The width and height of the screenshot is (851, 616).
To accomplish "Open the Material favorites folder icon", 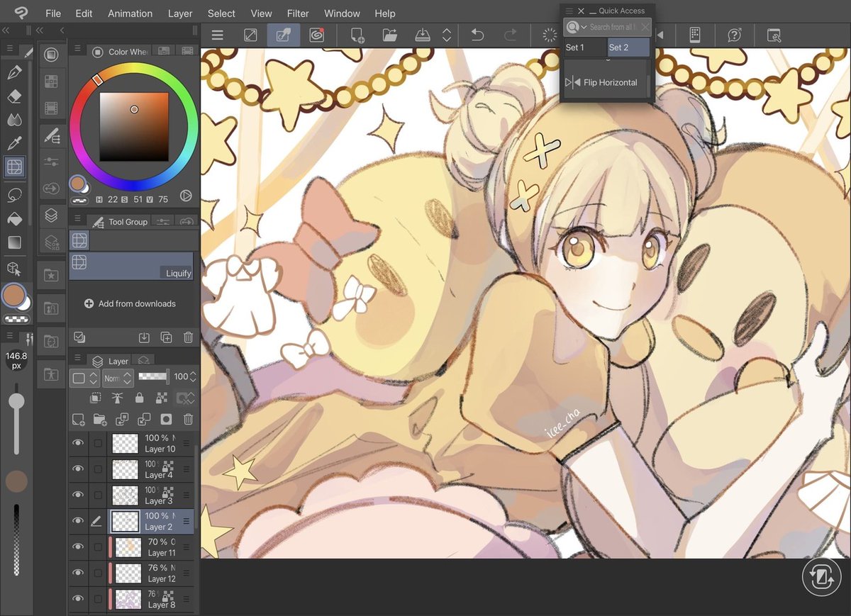I will 51,274.
